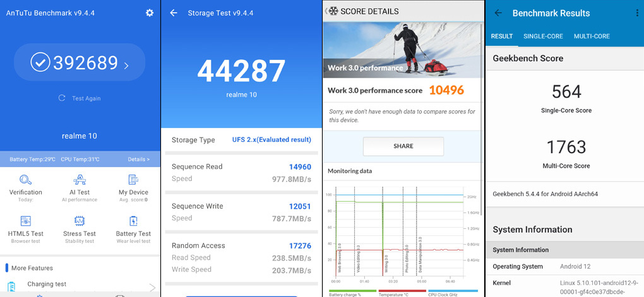This screenshot has width=644, height=297.
Task: Tap Test Again to rerun benchmark
Action: pyautogui.click(x=80, y=98)
